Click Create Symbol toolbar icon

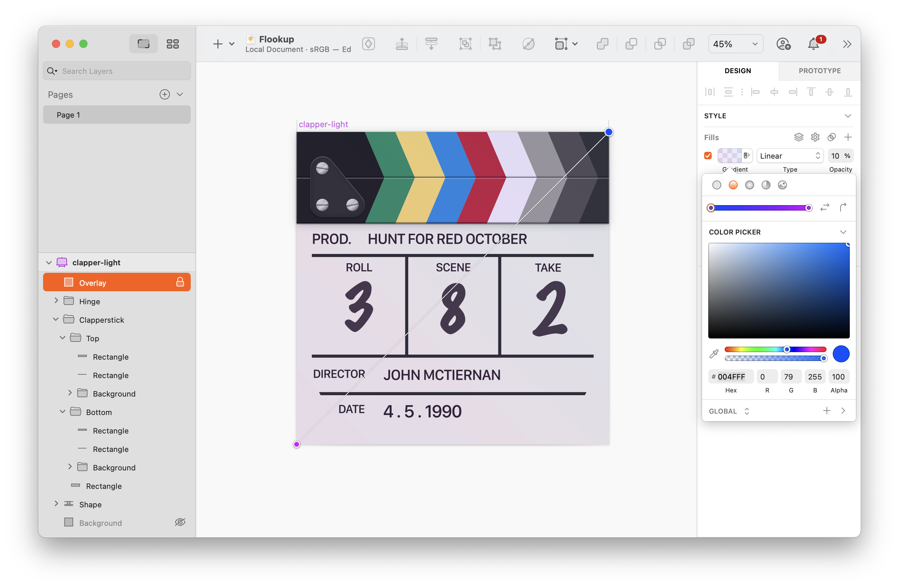(x=368, y=44)
